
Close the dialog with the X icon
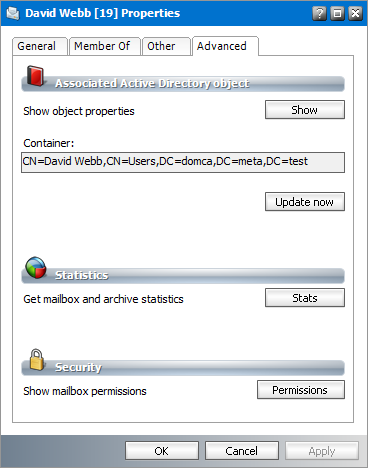[355, 13]
